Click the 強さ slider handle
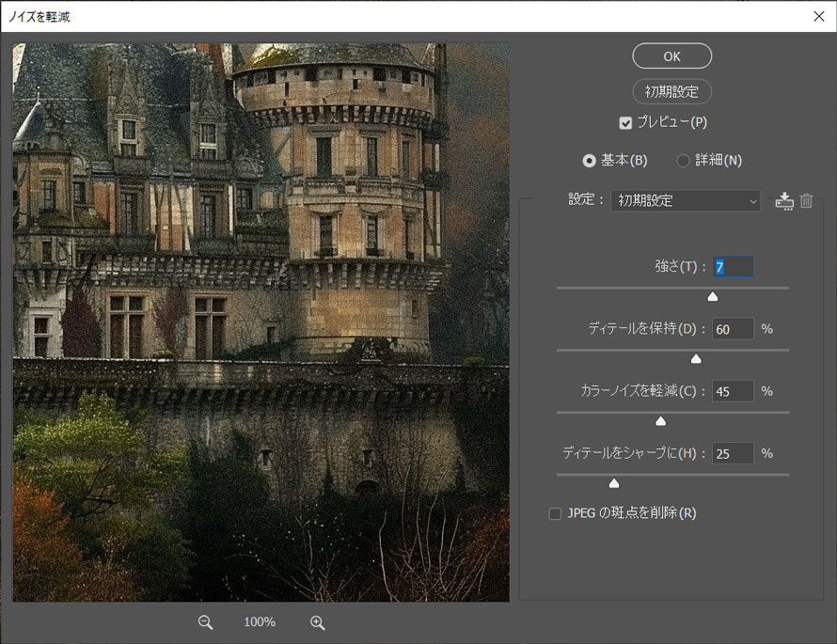837x644 pixels. click(713, 295)
